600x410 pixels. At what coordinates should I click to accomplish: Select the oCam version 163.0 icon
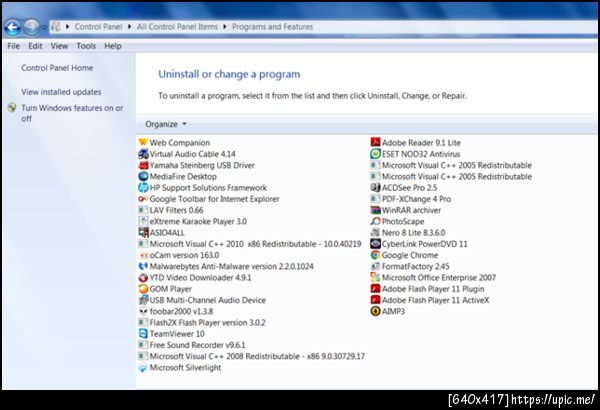(x=143, y=255)
